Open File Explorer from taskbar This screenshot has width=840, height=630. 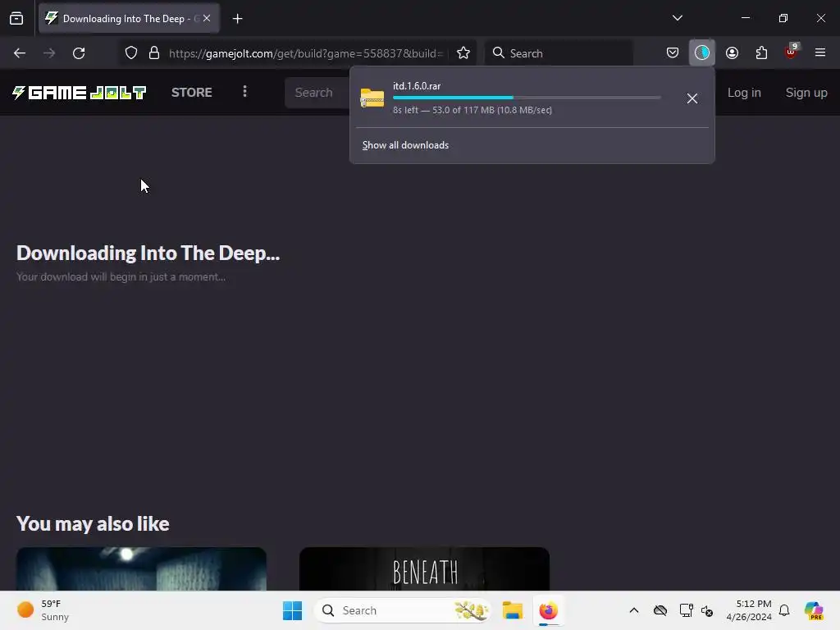[x=512, y=610]
